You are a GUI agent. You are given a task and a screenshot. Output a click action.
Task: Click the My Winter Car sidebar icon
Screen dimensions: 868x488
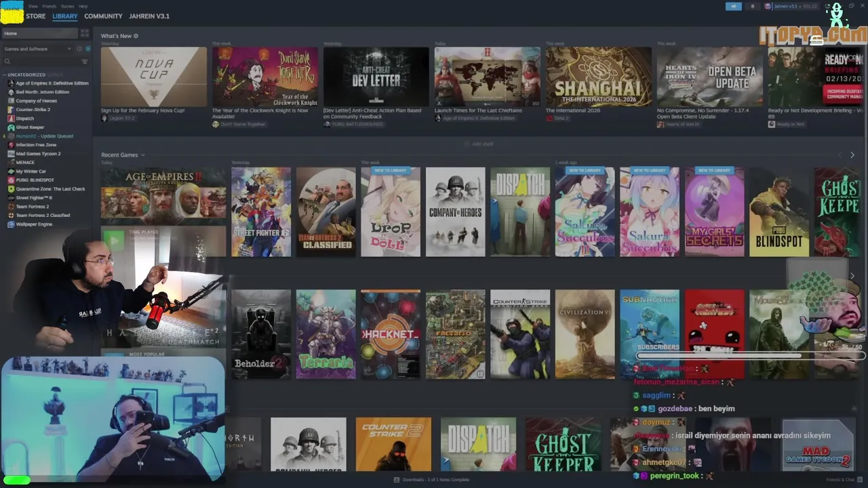click(x=11, y=171)
